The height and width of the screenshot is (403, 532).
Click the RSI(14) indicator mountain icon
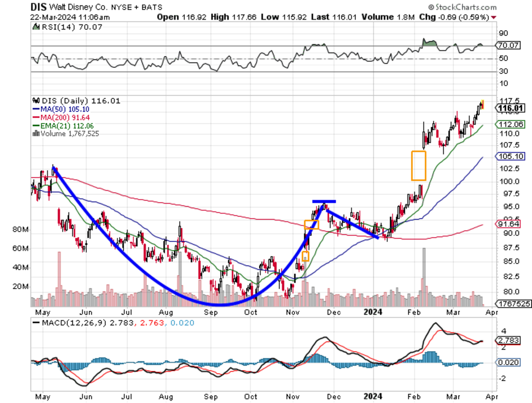tap(35, 27)
